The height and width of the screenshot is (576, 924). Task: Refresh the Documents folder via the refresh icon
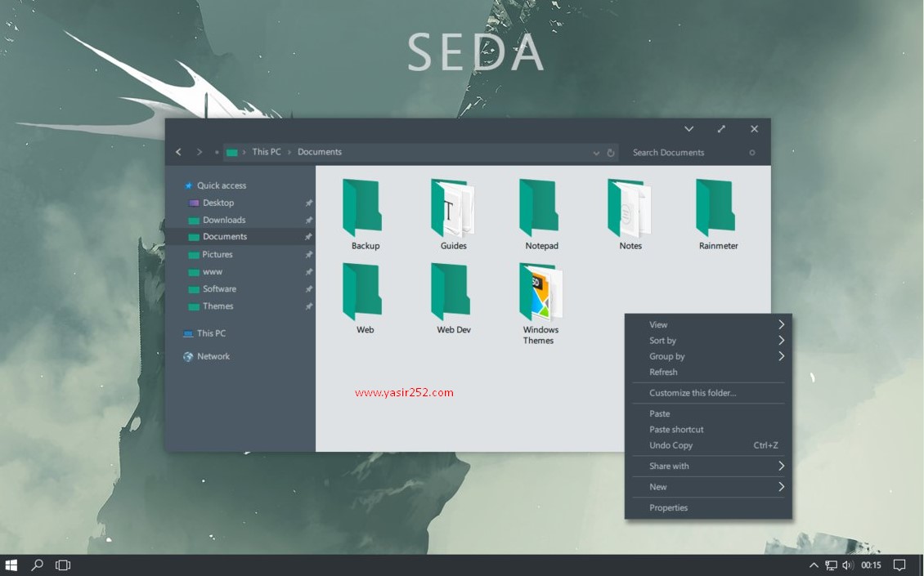610,152
